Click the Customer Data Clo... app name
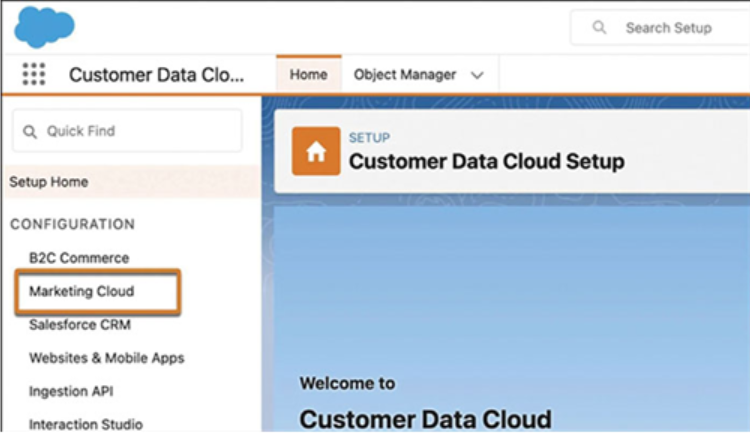The image size is (750, 436). tap(156, 75)
